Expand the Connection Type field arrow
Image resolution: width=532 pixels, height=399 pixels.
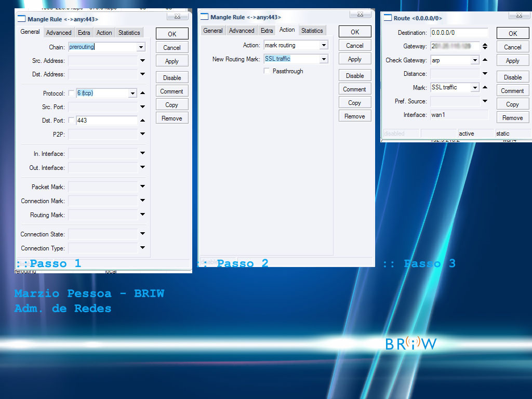pos(142,247)
